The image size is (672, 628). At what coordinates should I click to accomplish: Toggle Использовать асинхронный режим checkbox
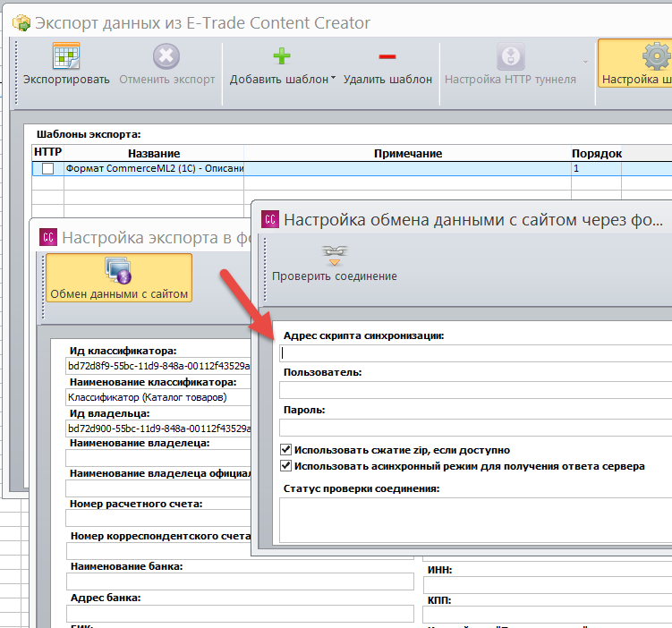(x=285, y=466)
